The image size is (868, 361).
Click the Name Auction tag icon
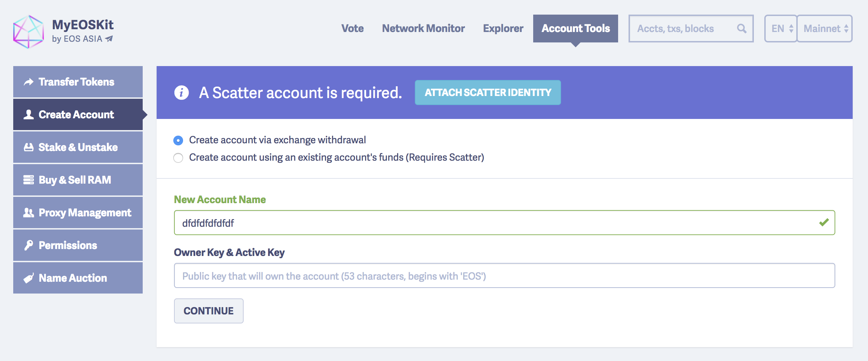pos(29,278)
